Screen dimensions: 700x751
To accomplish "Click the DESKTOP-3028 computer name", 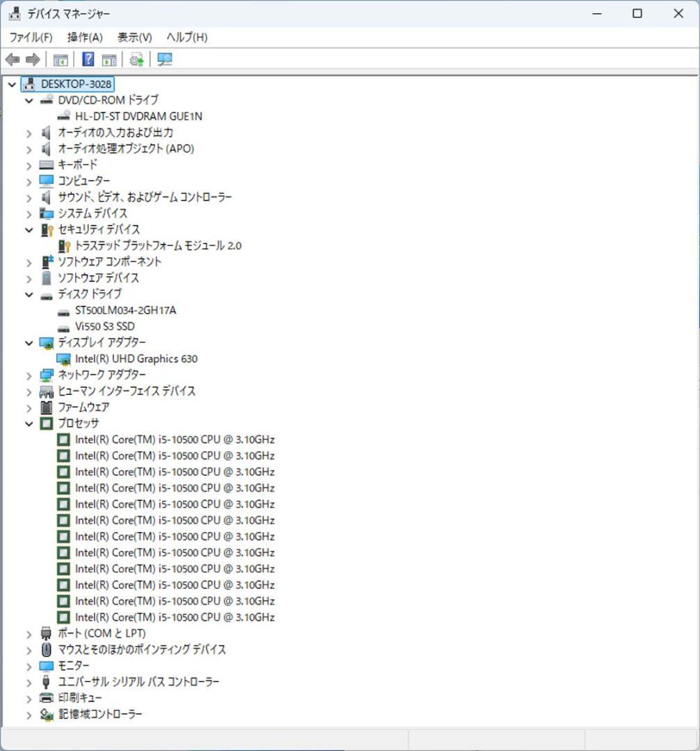I will [x=76, y=84].
